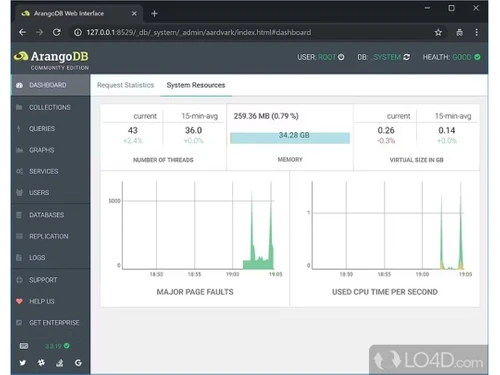Click the current threads value 43
The image size is (500, 375).
point(133,130)
